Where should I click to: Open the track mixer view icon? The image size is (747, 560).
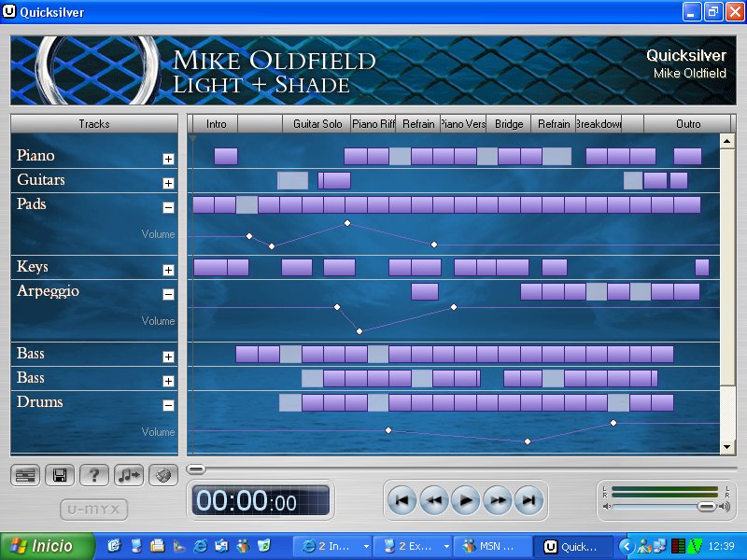tap(25, 475)
